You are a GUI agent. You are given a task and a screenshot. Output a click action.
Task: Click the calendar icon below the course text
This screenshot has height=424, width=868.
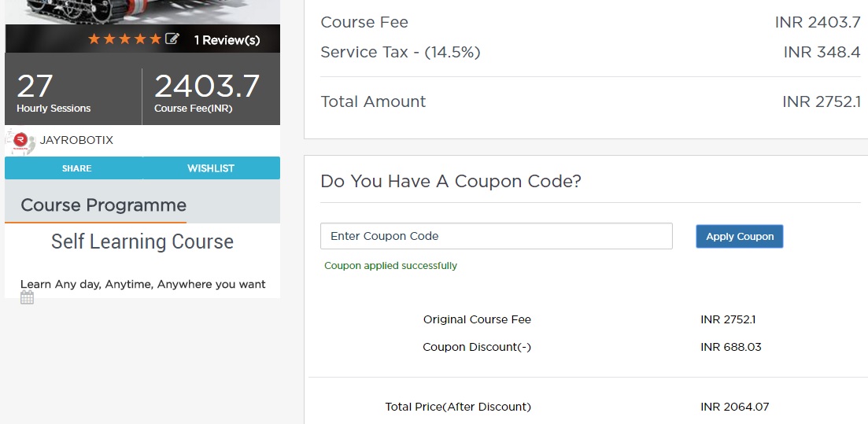pyautogui.click(x=27, y=297)
